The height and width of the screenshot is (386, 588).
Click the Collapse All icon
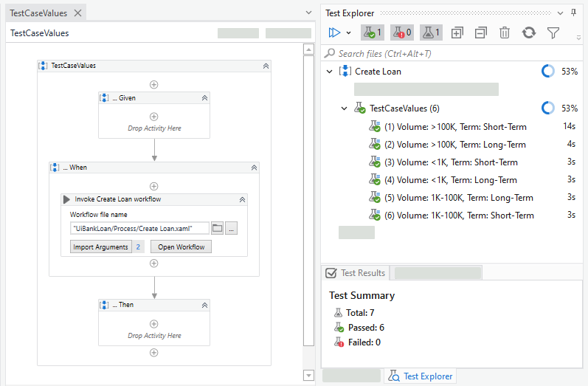click(481, 32)
